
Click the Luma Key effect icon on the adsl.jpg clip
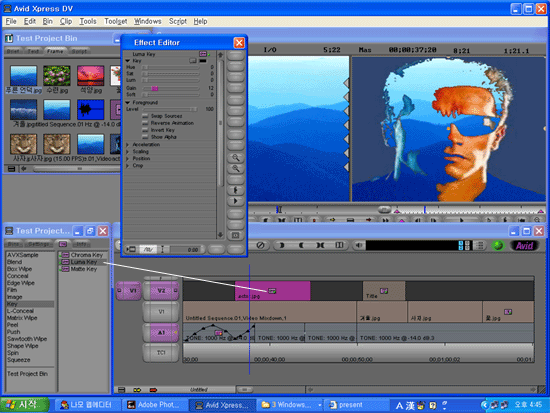click(272, 291)
